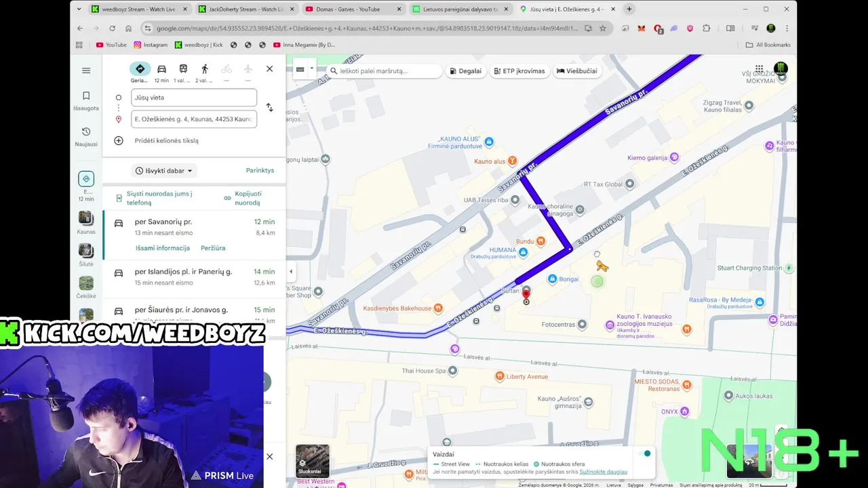Open the Sluoksniai layers thumbnail
The width and height of the screenshot is (868, 488).
(313, 461)
